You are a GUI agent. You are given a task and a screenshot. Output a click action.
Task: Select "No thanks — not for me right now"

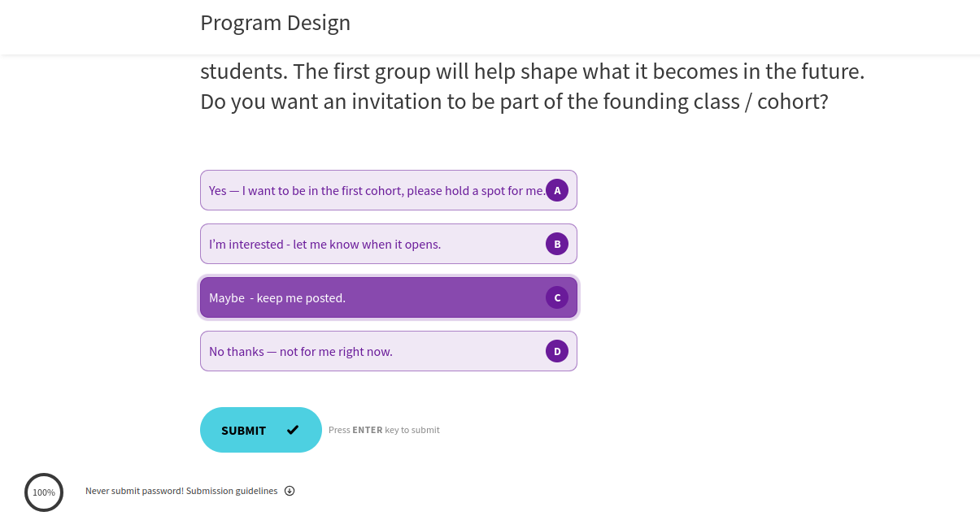(x=301, y=351)
